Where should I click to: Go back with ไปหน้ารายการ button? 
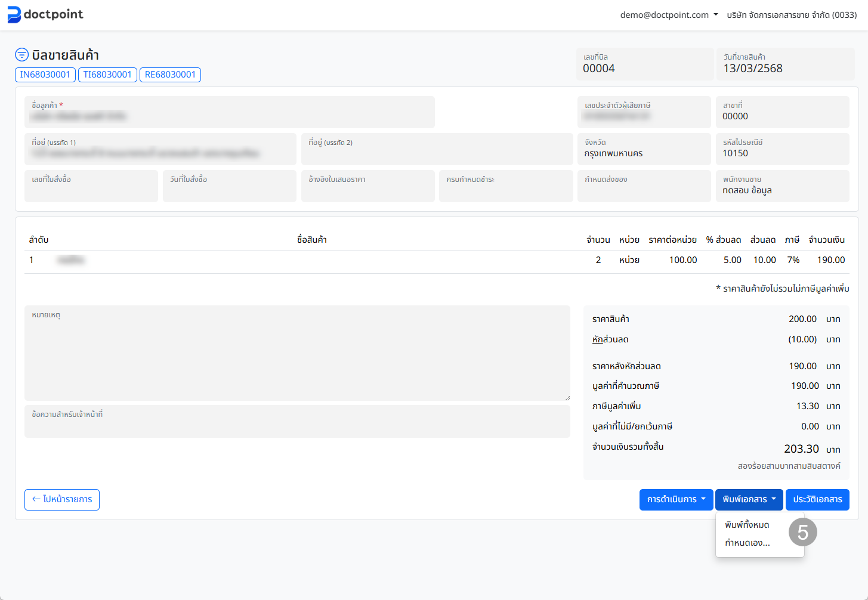(x=62, y=500)
